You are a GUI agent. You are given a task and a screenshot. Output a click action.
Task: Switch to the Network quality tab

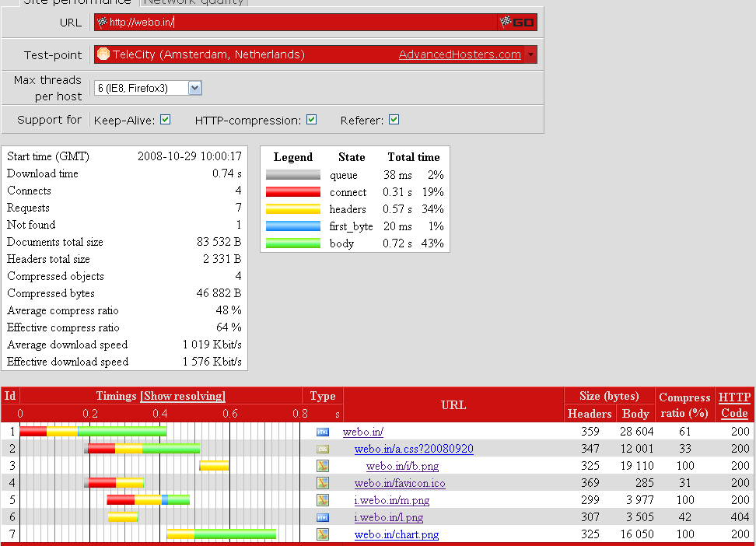[x=194, y=2]
